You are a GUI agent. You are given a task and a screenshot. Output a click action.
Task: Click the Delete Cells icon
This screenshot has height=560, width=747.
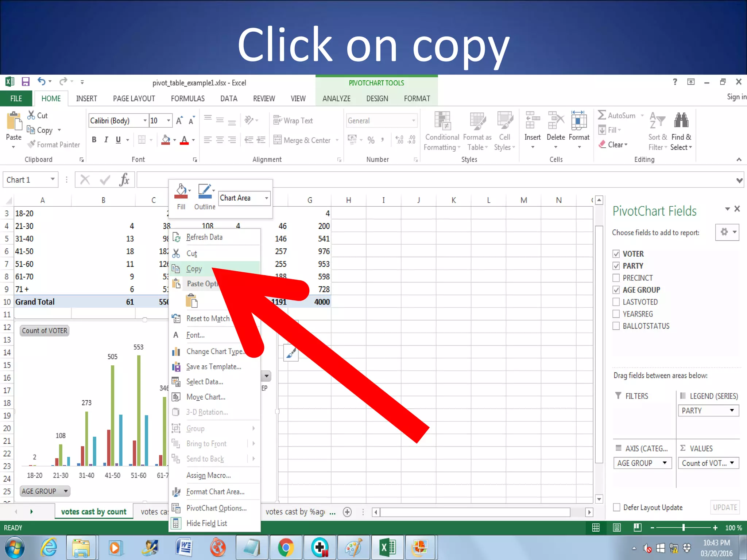[556, 120]
